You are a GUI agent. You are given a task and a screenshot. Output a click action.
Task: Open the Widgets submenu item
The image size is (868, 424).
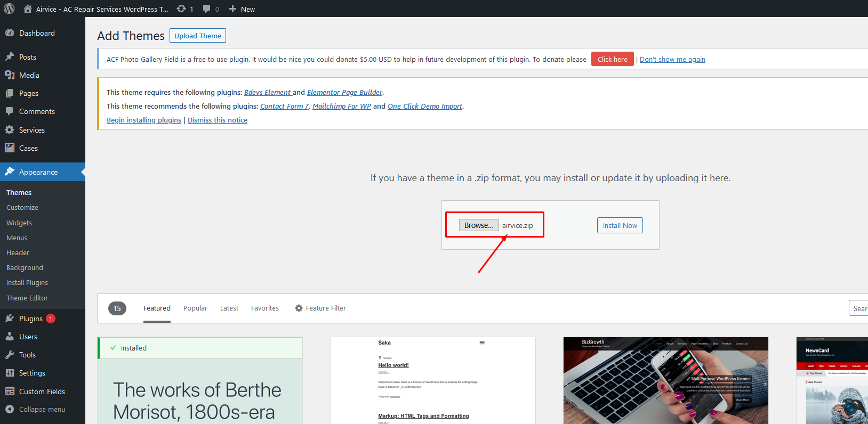point(19,223)
